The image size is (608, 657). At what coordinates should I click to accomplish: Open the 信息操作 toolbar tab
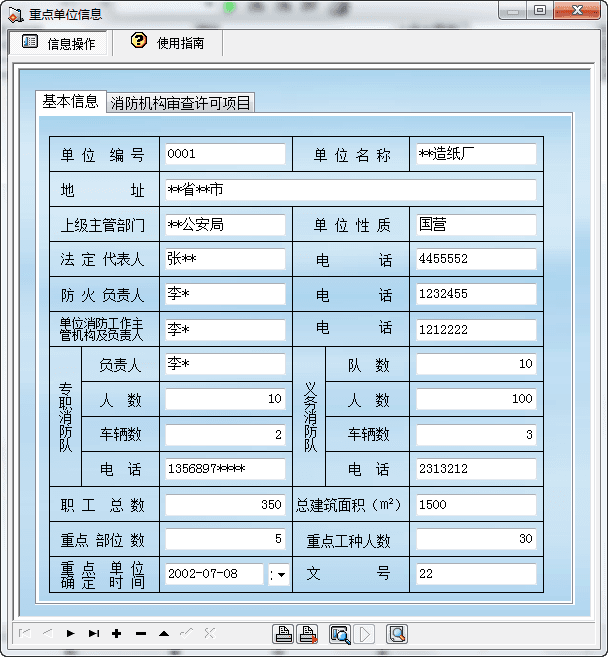pos(60,43)
